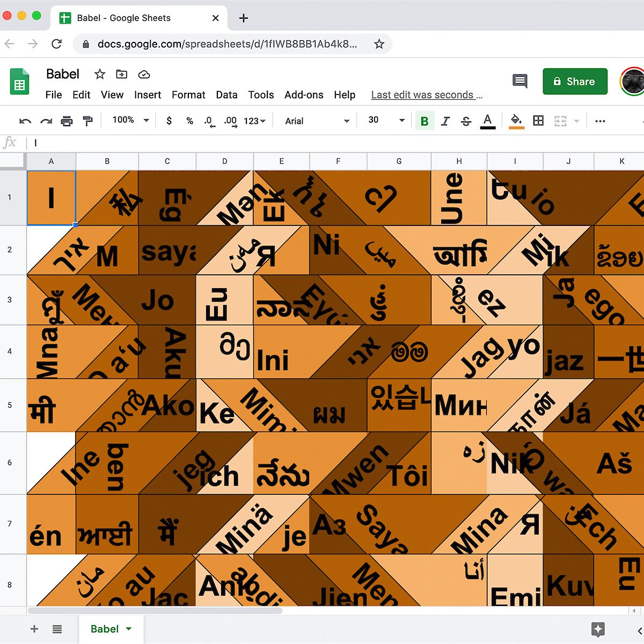Click the Print icon
Screen dimensions: 644x644
point(67,121)
